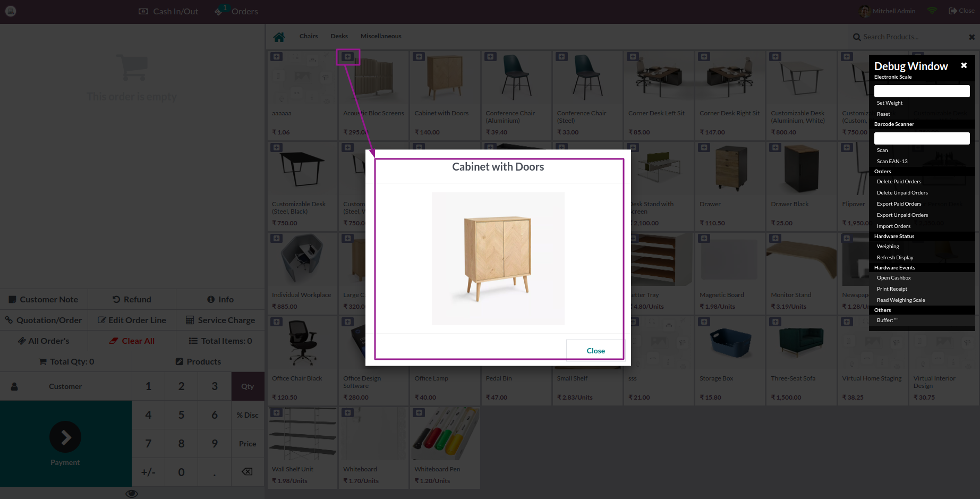Open the Cash In/Out dialog

coord(168,11)
